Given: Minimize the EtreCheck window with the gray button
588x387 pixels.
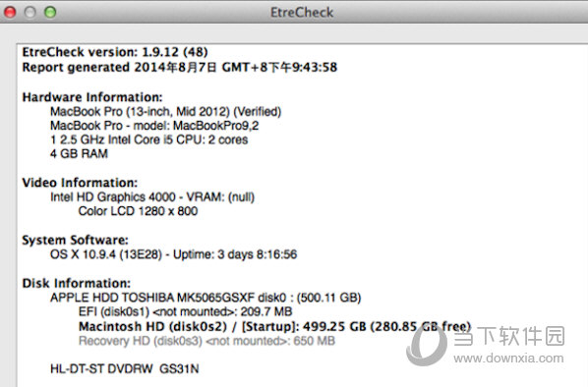Looking at the screenshot, I should pyautogui.click(x=30, y=13).
